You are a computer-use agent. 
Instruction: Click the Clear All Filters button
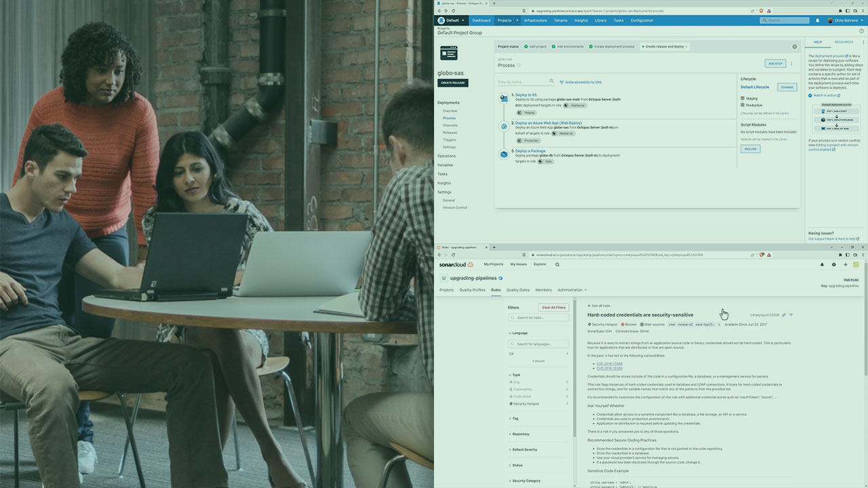tap(553, 308)
